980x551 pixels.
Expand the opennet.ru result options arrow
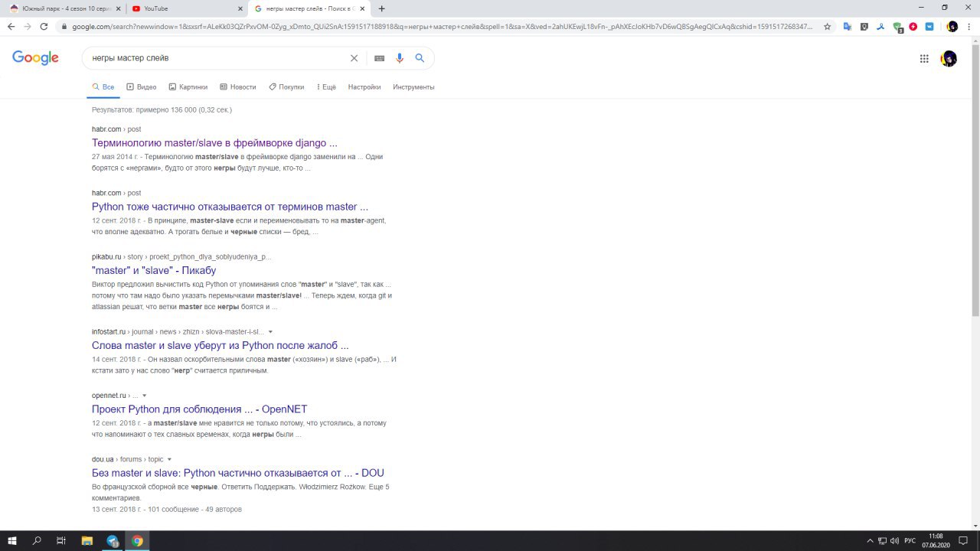144,396
